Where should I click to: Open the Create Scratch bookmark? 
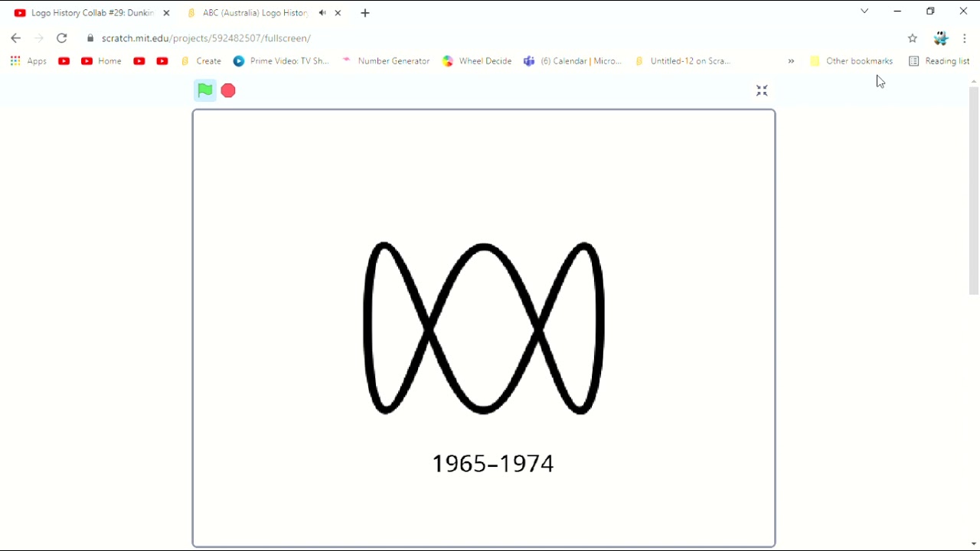tap(201, 61)
